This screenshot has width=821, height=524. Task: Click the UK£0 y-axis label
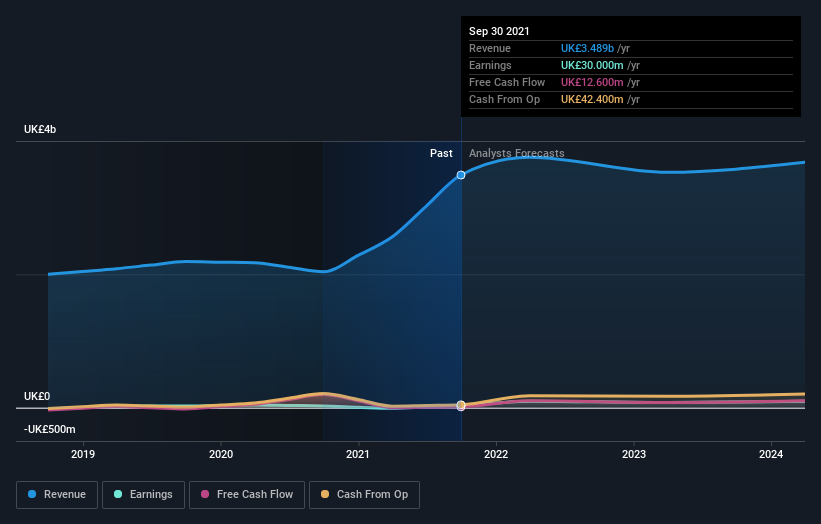[37, 396]
